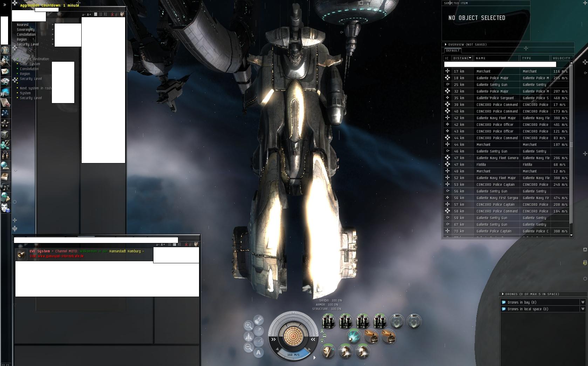Screen dimensions: 588x366
Task: Click the zoom out magnifier on HUD
Action: coord(248,347)
